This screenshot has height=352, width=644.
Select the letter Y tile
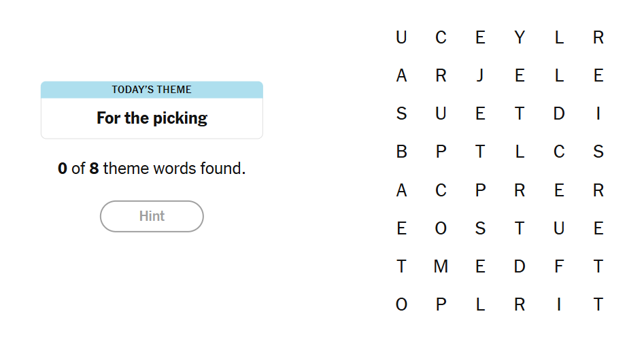point(520,38)
